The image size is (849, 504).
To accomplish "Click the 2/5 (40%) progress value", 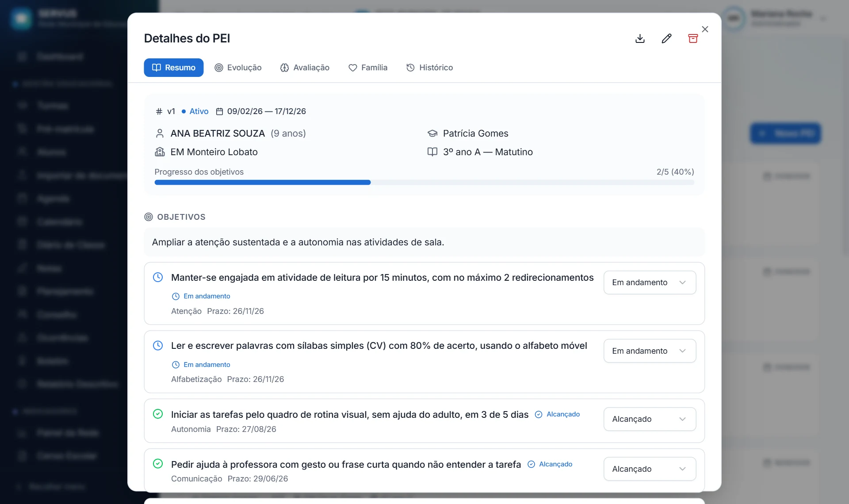I will (675, 172).
